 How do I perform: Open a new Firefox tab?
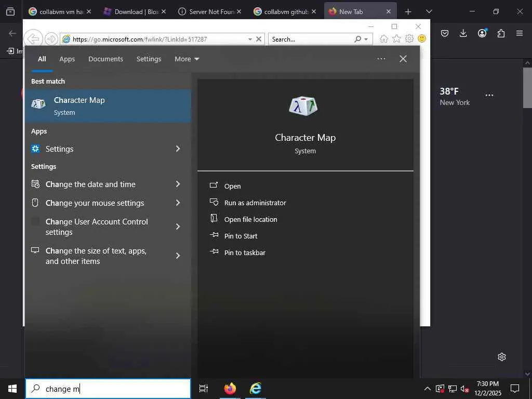(x=408, y=12)
